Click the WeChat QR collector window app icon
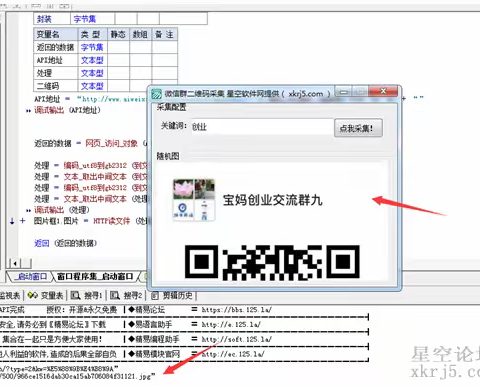Image resolution: width=480 pixels, height=386 pixels. [x=156, y=94]
